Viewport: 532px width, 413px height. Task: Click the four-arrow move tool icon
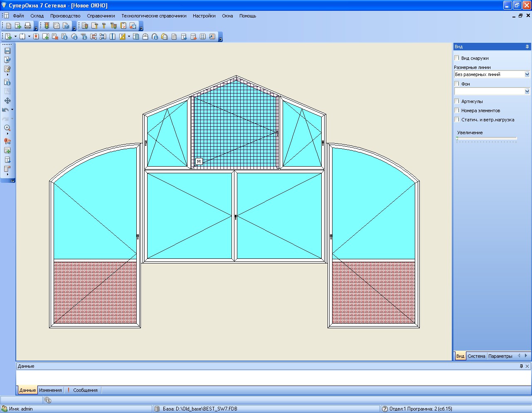[7, 101]
